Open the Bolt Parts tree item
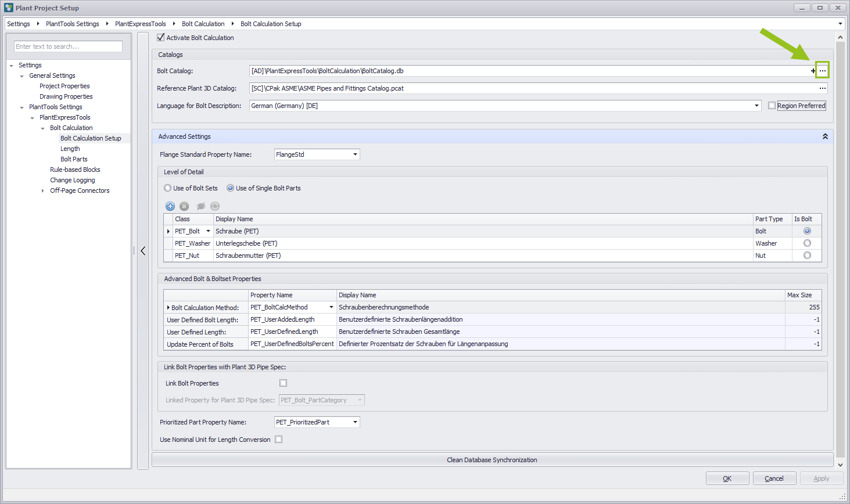850x504 pixels. click(x=74, y=159)
